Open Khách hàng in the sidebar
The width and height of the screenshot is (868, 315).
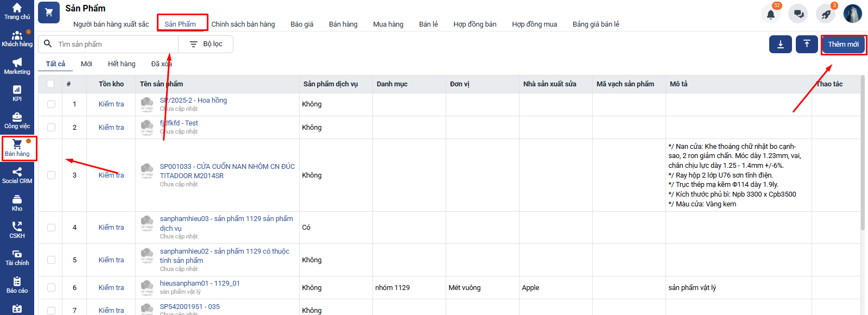click(x=17, y=39)
